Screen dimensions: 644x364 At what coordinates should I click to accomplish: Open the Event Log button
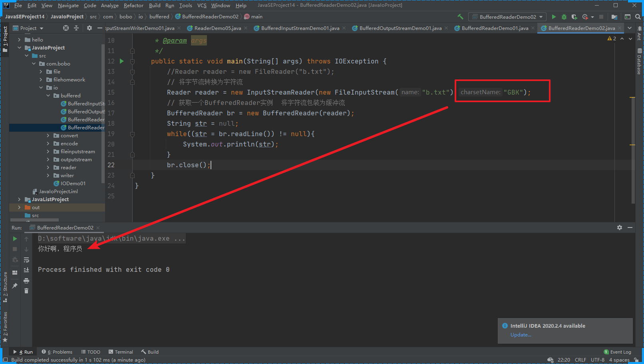click(x=618, y=352)
